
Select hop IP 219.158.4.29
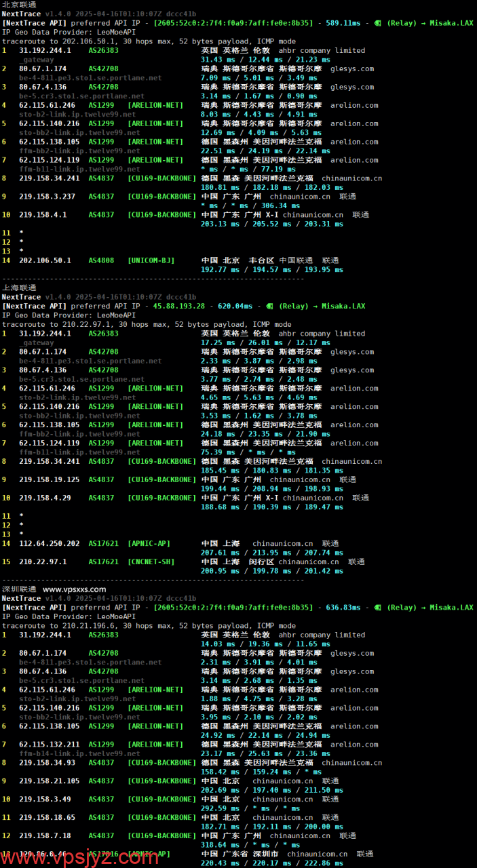[45, 498]
